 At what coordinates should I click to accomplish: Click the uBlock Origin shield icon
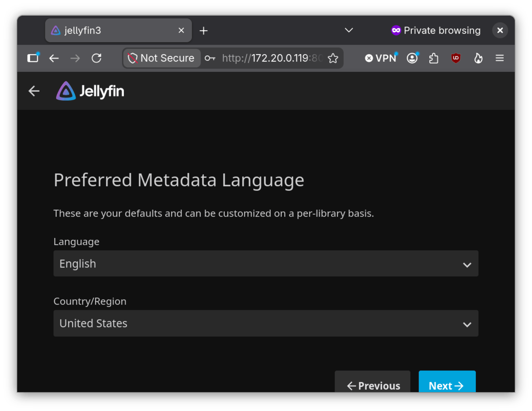(456, 58)
